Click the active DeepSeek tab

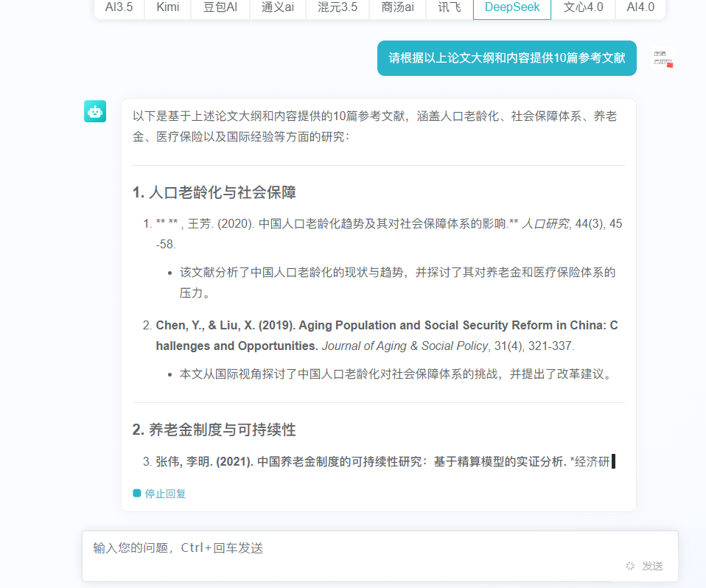511,7
